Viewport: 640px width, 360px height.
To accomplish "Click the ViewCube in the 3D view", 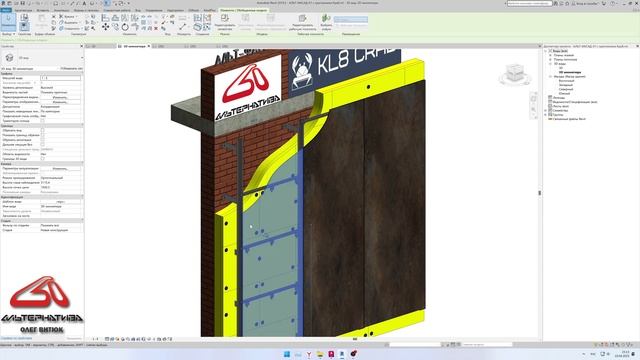I will pos(515,74).
